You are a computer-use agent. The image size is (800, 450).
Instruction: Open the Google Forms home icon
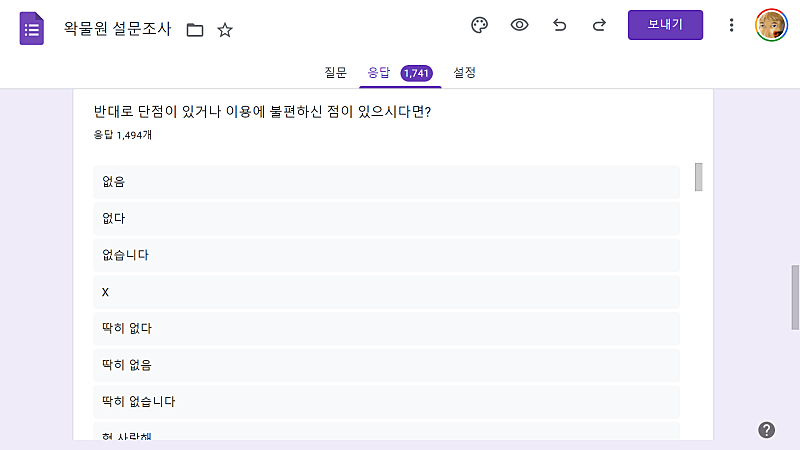[x=32, y=29]
